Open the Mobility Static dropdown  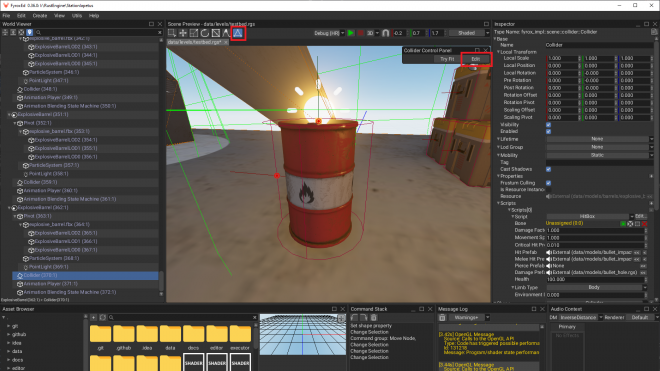click(599, 155)
